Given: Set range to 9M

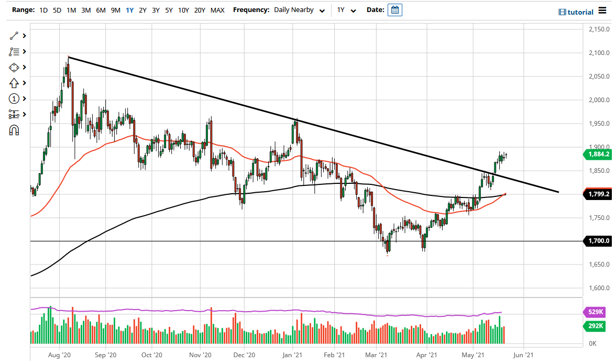Looking at the screenshot, I should [x=115, y=10].
